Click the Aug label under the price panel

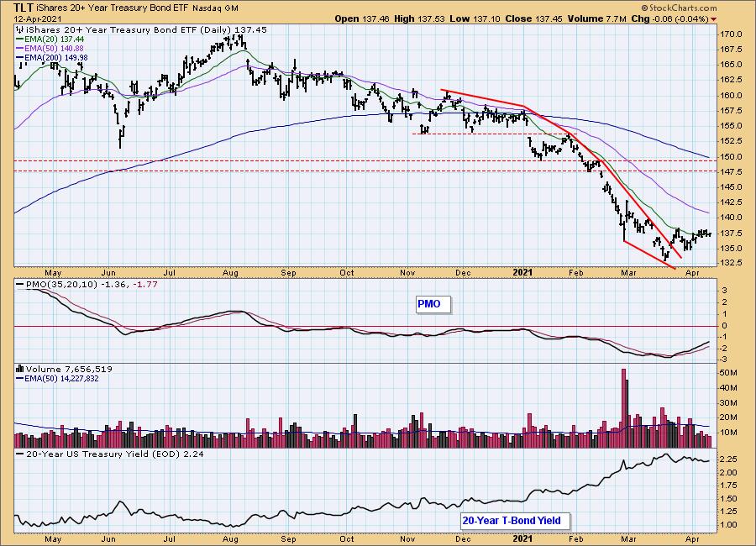(230, 273)
